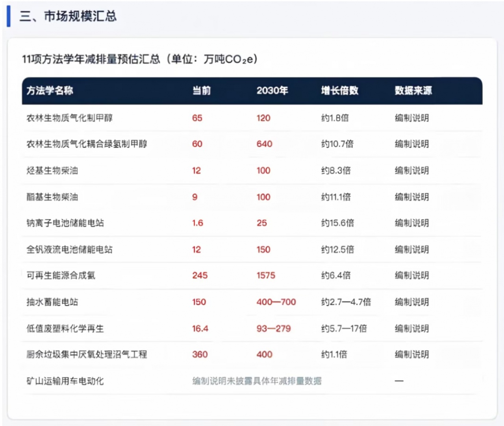Image resolution: width=504 pixels, height=426 pixels.
Task: Click the 1575 value for 可再生能源合成氨
Action: [x=266, y=275]
